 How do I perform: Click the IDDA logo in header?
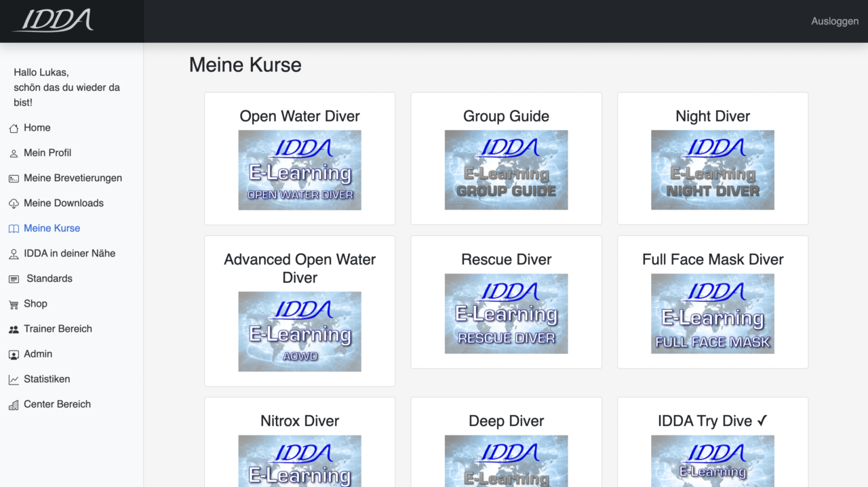coord(53,20)
